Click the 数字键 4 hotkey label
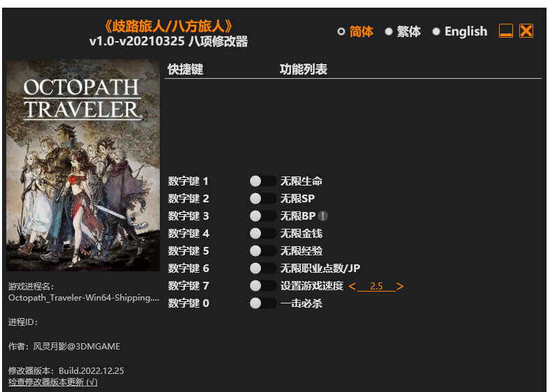550x392 pixels. (188, 234)
